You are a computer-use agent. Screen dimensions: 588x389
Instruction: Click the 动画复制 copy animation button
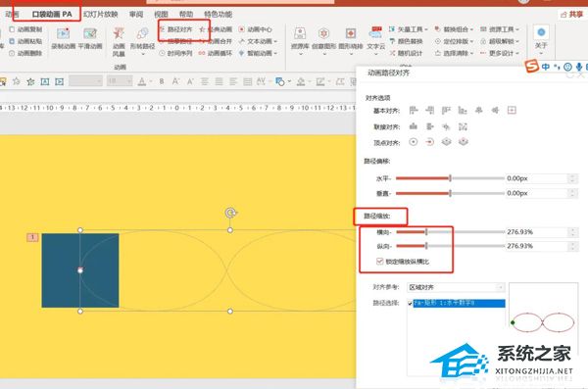pos(26,29)
